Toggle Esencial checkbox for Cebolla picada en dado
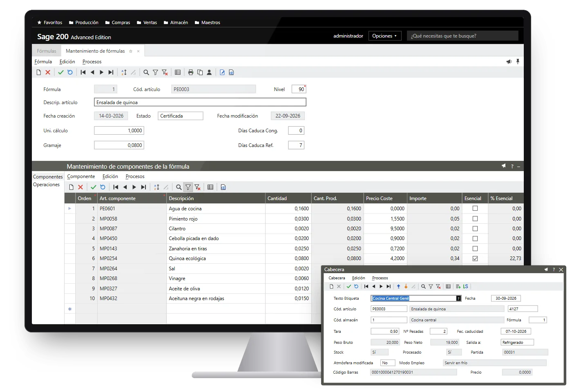This screenshot has height=392, width=572. click(475, 238)
